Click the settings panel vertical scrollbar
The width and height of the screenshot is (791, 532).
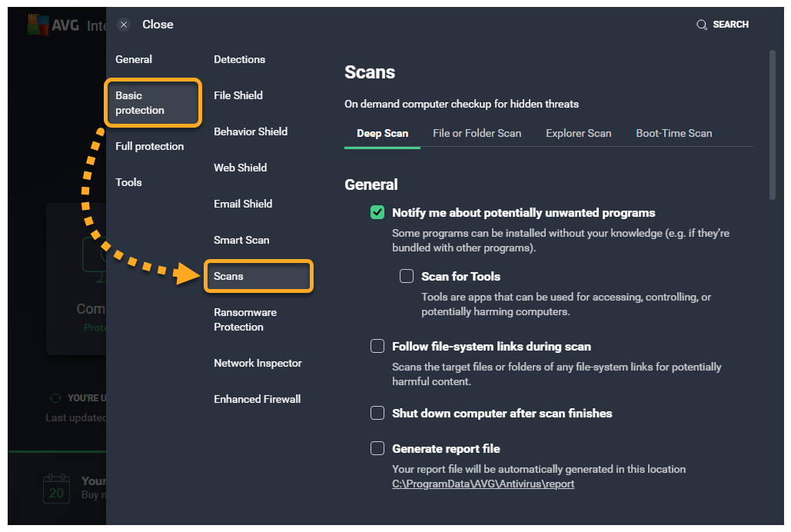pyautogui.click(x=772, y=123)
